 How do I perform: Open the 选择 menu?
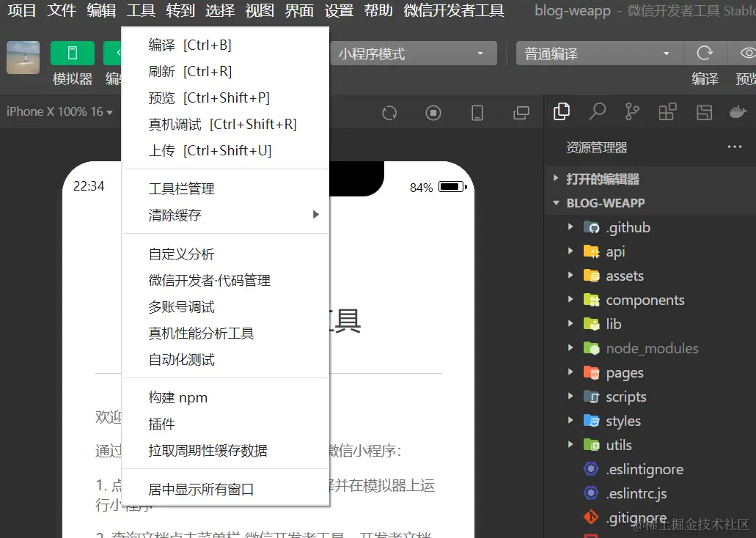coord(220,10)
